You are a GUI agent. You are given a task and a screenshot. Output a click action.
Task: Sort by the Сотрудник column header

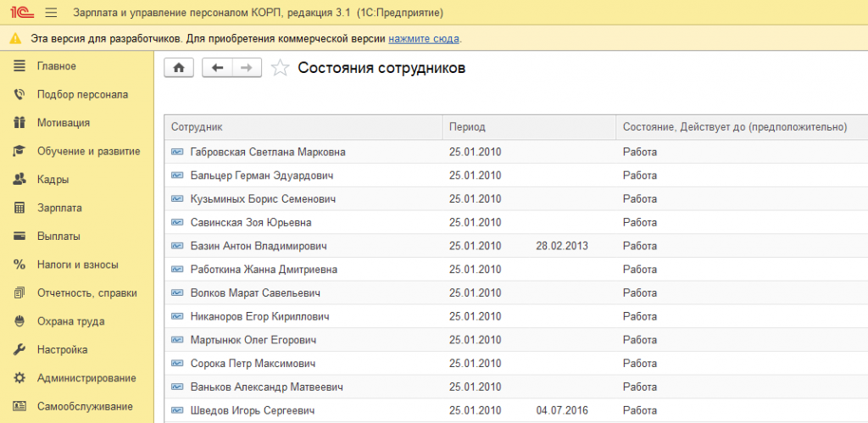click(x=197, y=127)
